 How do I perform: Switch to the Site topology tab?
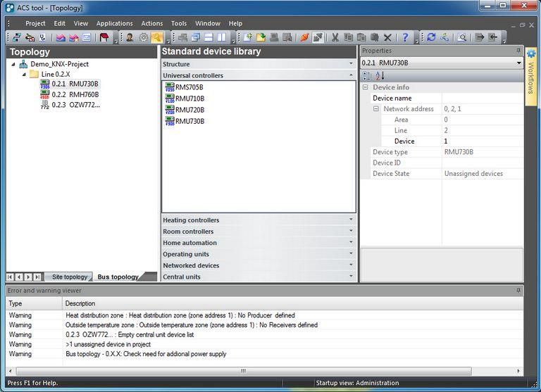tap(70, 277)
